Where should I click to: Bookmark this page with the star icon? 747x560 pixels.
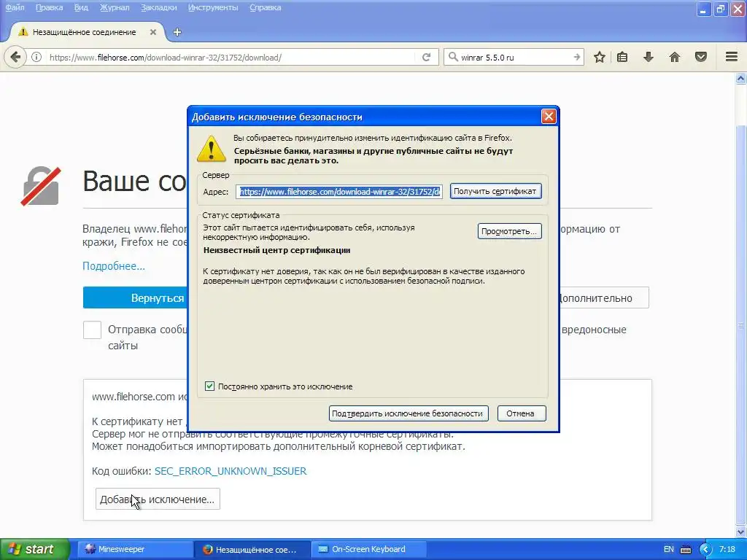(x=600, y=57)
